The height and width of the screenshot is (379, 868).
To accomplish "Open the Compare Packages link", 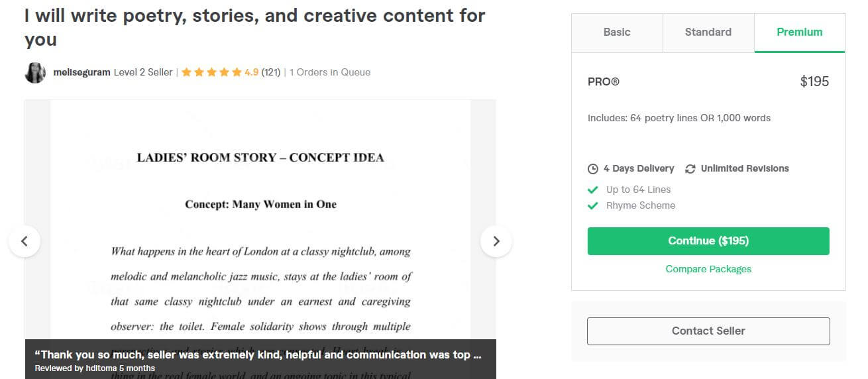I will 708,269.
